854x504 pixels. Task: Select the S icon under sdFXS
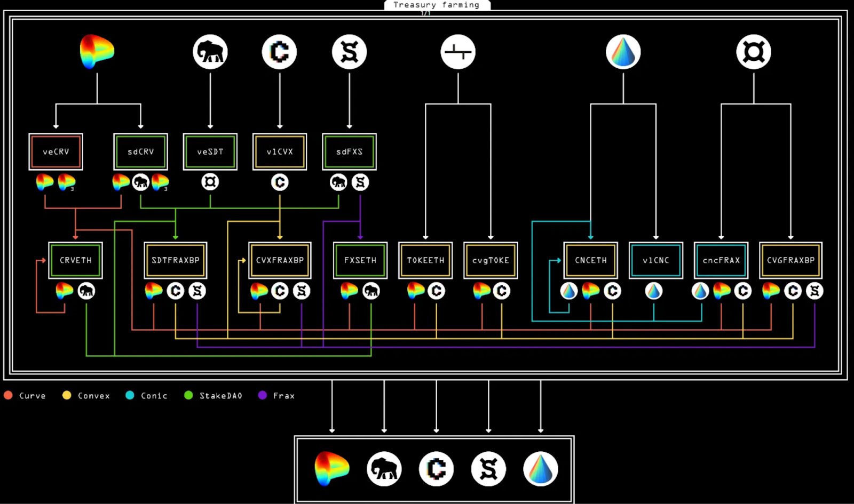360,182
